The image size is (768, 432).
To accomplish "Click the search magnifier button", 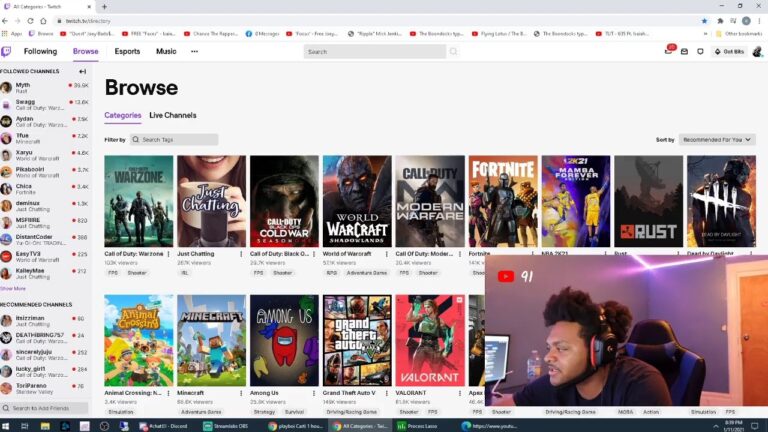I will [x=453, y=51].
